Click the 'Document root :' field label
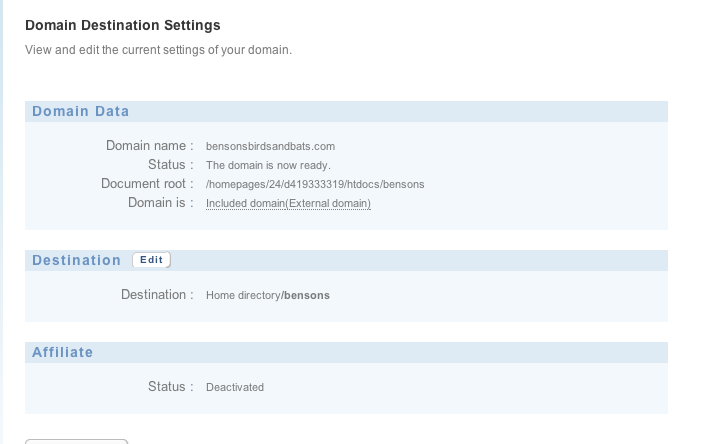707x444 pixels. 147,183
